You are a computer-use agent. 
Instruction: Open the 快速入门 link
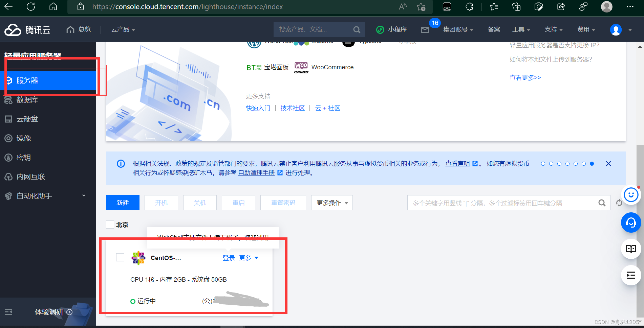(258, 108)
